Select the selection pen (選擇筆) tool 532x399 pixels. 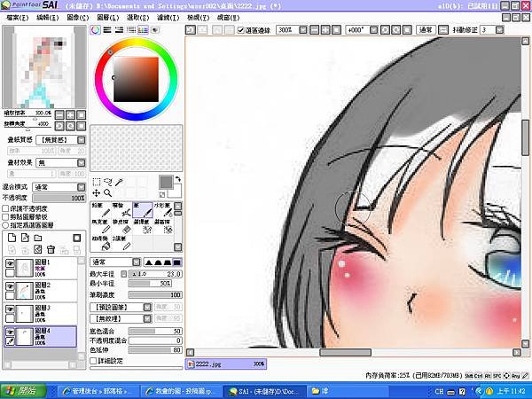[142, 226]
